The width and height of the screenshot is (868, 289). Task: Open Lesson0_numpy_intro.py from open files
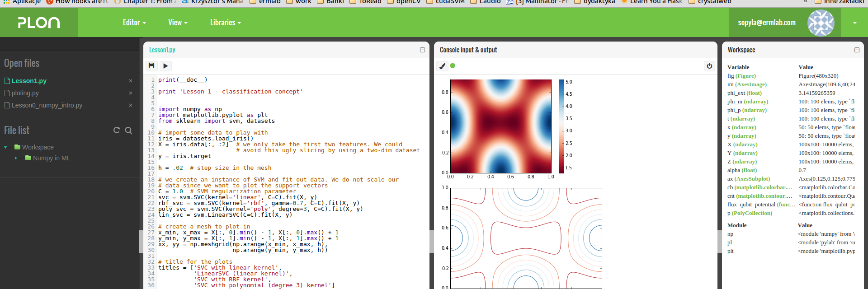tap(47, 105)
